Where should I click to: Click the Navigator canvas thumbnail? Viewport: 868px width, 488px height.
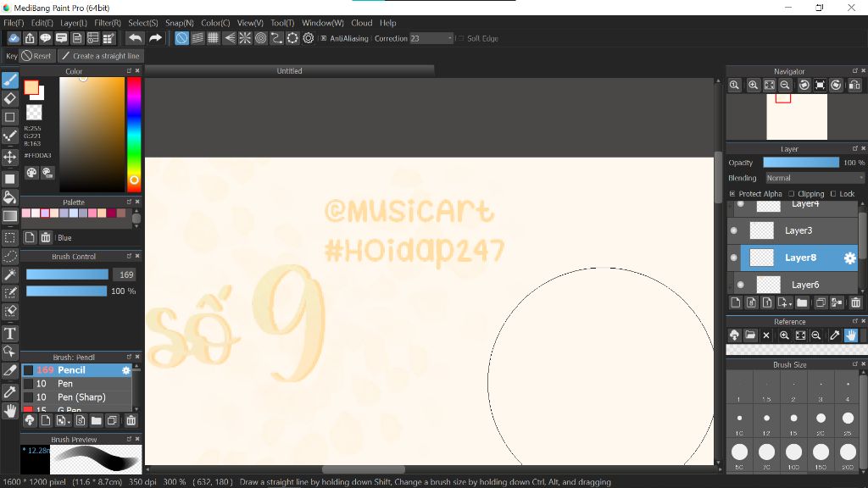[797, 117]
